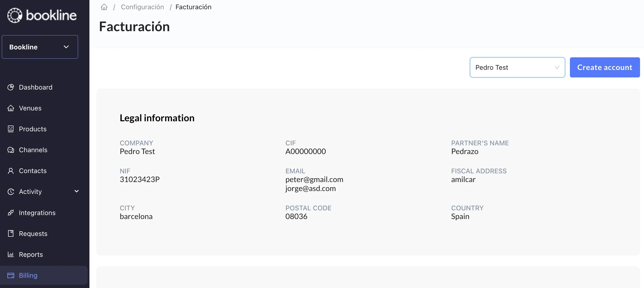Click the Integrations plug icon
Viewport: 644px width, 288px height.
(11, 213)
